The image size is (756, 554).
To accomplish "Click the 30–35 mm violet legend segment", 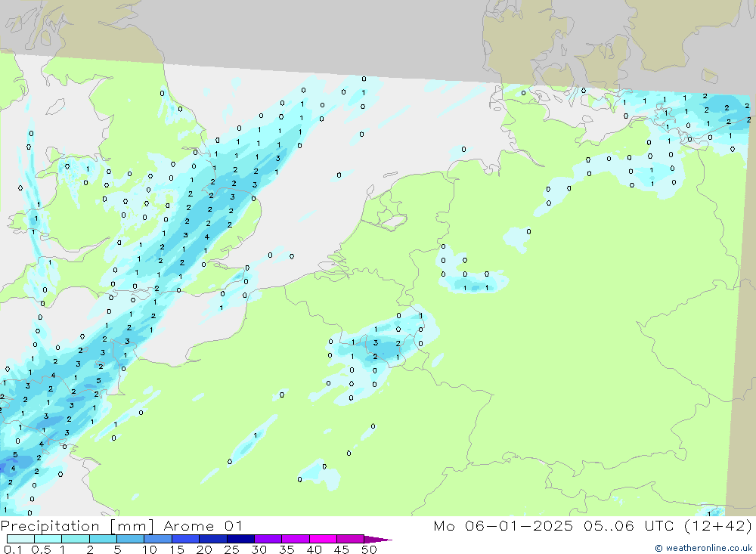I will pos(268,539).
